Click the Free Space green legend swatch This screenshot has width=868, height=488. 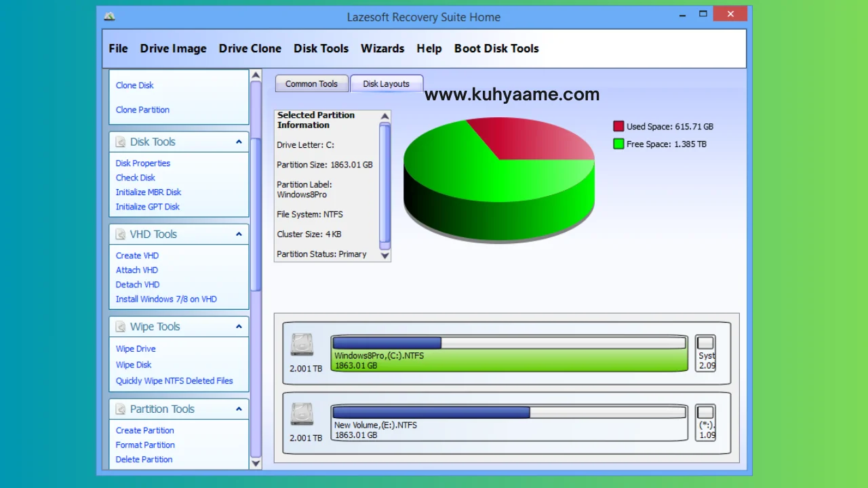coord(618,144)
